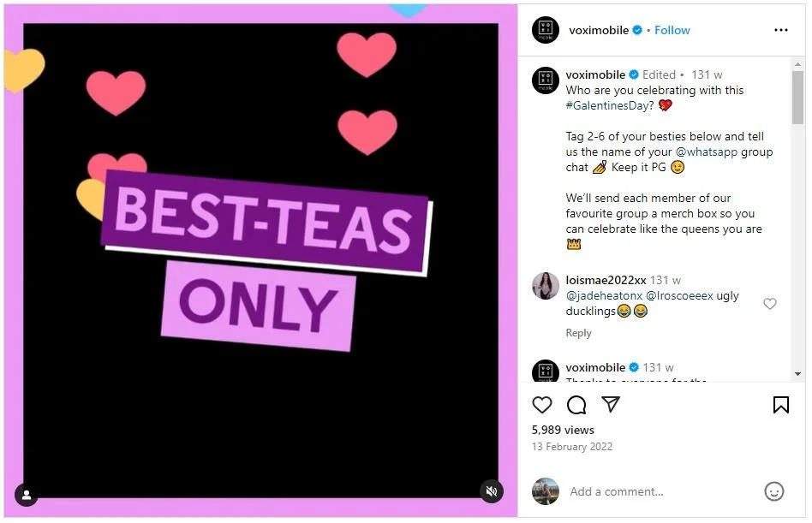Image resolution: width=812 pixels, height=523 pixels.
Task: Reply to loismae2022xx's comment
Action: click(578, 333)
